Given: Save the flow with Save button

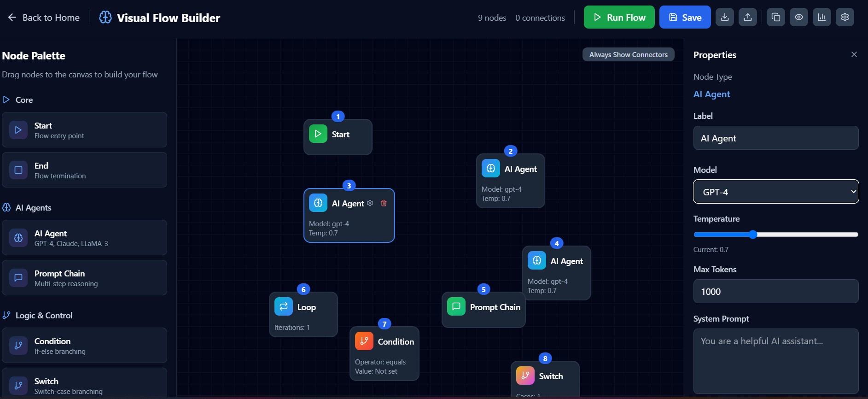Looking at the screenshot, I should pyautogui.click(x=685, y=17).
